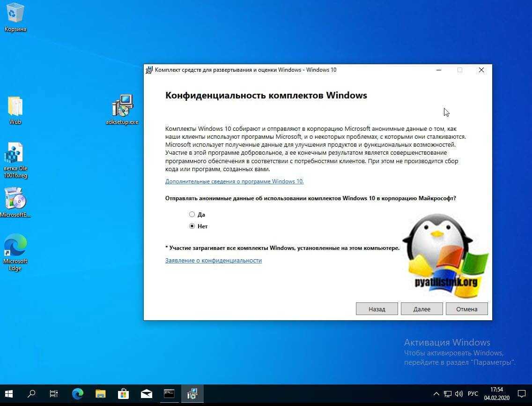
Task: Click the "Далее" button
Action: (421, 309)
